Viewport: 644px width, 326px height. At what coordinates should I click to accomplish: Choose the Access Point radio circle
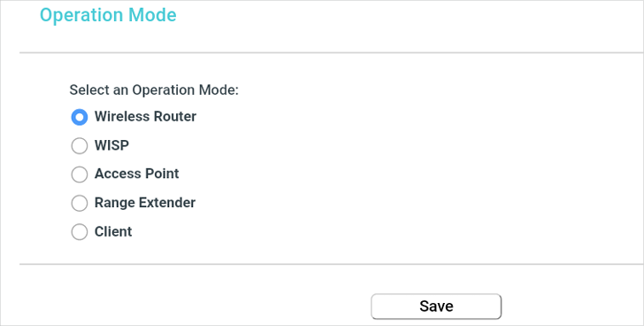coord(80,175)
